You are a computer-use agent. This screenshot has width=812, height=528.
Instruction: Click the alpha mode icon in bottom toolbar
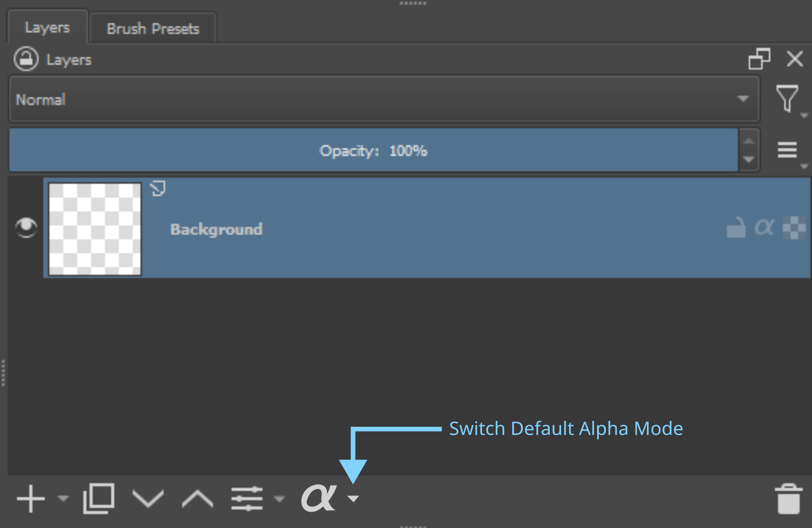point(319,498)
